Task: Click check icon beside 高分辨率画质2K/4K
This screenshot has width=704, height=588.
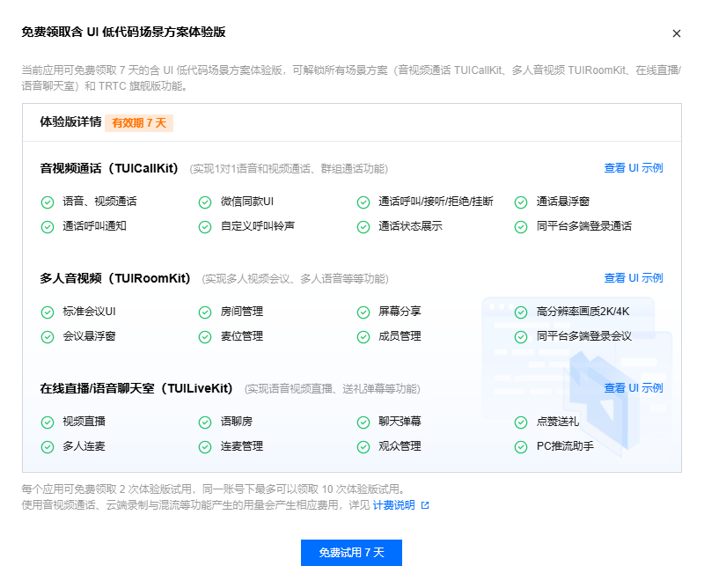Action: (521, 312)
